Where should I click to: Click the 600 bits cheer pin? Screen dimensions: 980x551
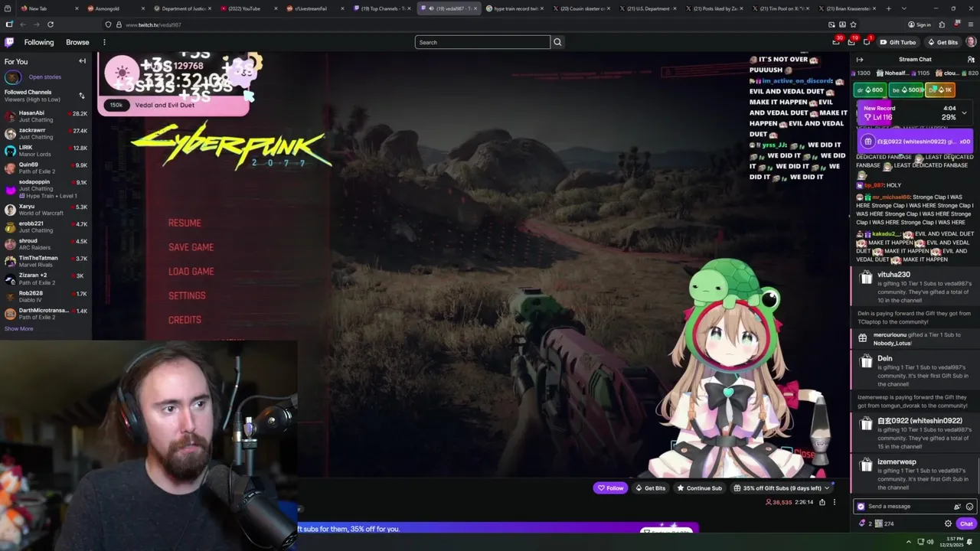click(x=871, y=90)
